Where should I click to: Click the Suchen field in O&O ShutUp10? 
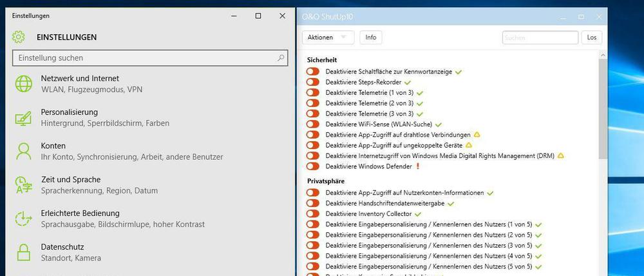point(540,37)
